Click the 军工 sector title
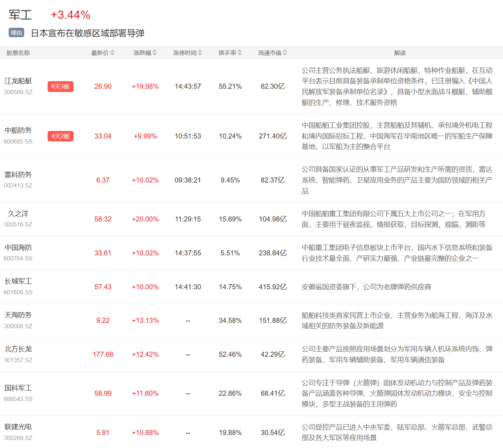This screenshot has width=503, height=448. pyautogui.click(x=20, y=15)
